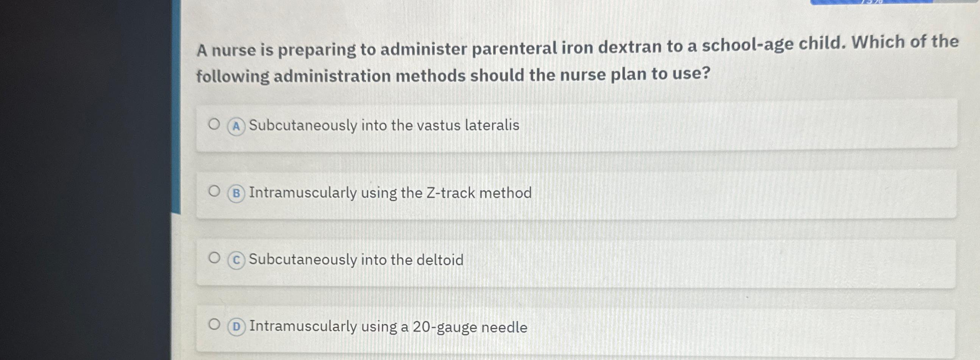Choose answer 'Subcutaneously into the deltoid'
The height and width of the screenshot is (360, 980).
point(356,260)
